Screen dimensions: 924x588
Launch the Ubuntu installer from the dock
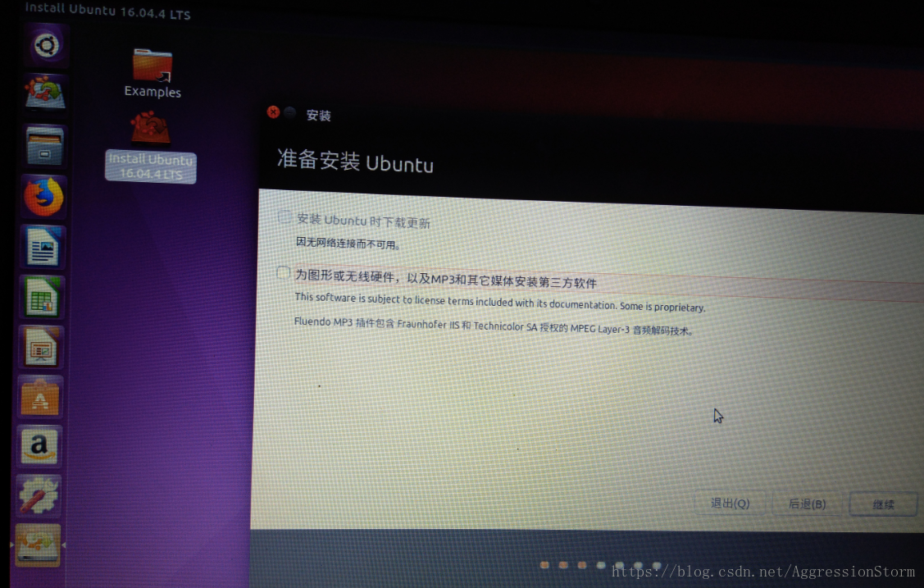(45, 93)
